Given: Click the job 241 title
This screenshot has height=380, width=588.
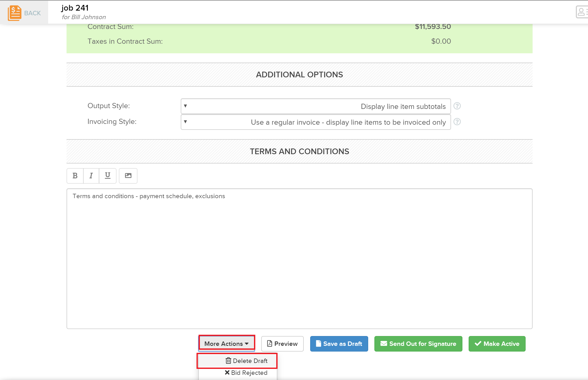Looking at the screenshot, I should 75,8.
